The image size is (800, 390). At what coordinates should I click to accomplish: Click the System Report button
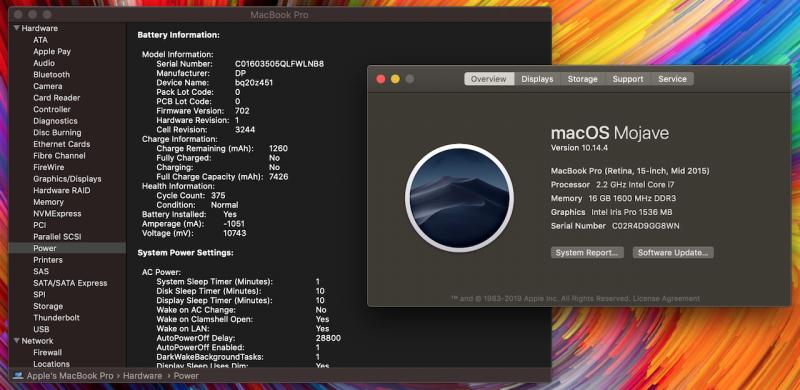tap(587, 253)
